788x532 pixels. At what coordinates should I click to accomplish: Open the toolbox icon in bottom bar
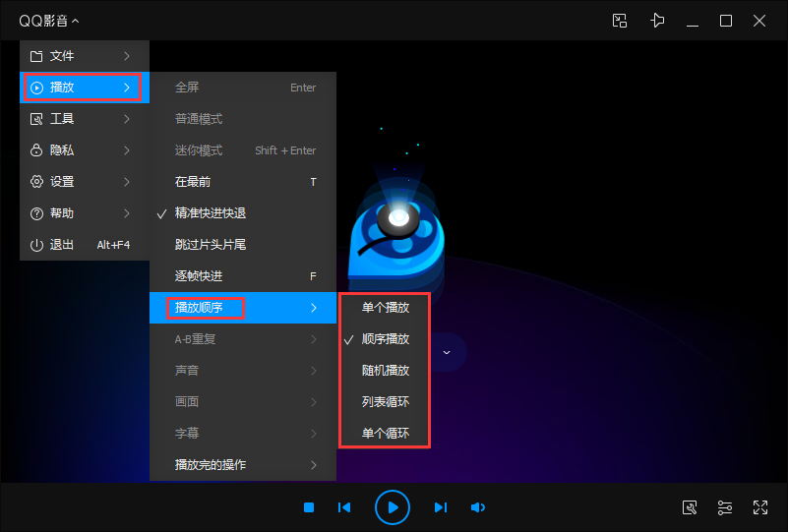690,507
